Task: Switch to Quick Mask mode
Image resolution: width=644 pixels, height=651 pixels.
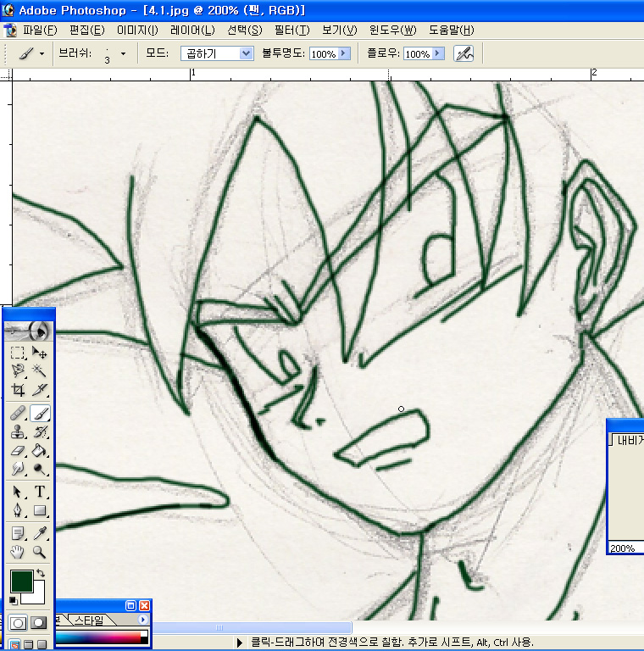Action: pyautogui.click(x=39, y=623)
